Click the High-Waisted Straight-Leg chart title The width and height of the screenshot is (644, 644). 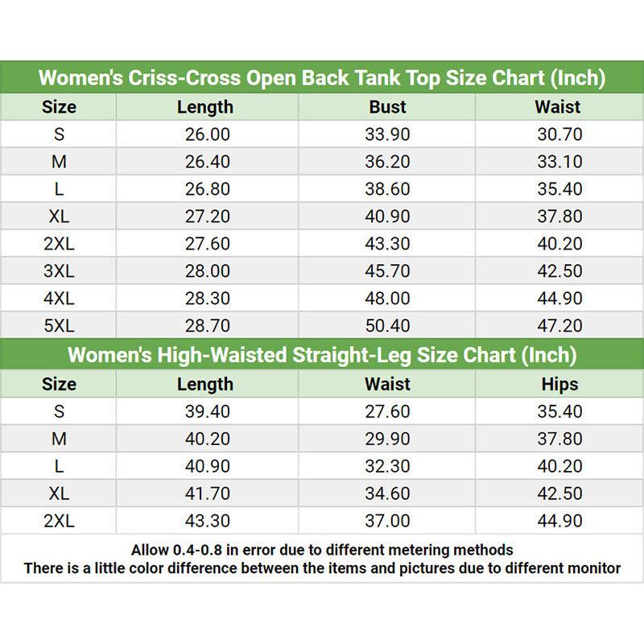pos(322,355)
